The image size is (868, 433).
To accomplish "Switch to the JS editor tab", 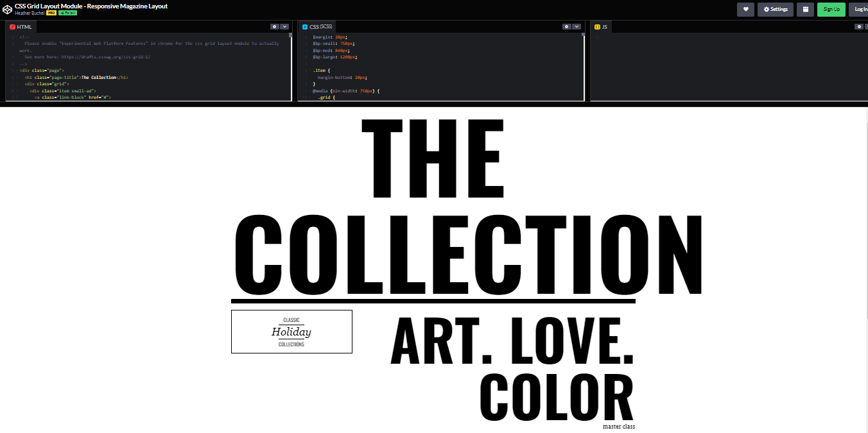I will click(604, 26).
